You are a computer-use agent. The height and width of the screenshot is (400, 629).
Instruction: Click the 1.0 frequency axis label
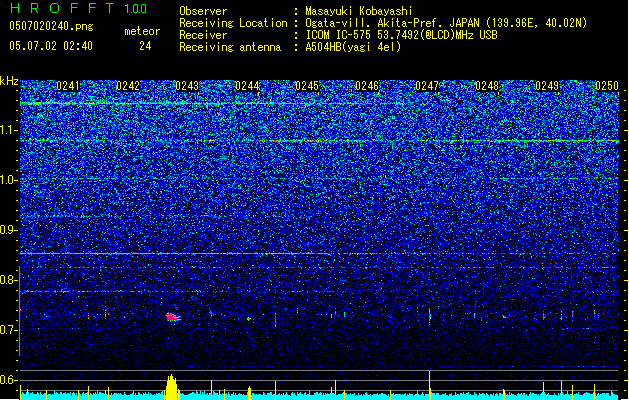[8, 180]
